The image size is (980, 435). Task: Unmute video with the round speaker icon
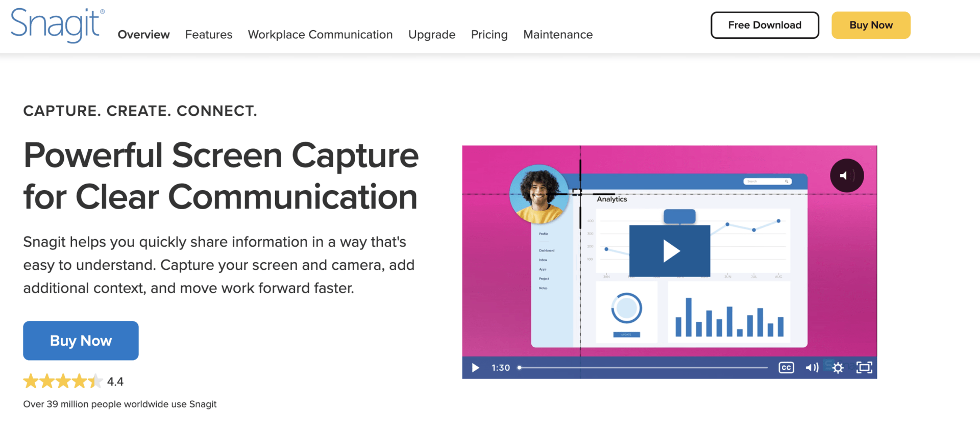point(847,175)
